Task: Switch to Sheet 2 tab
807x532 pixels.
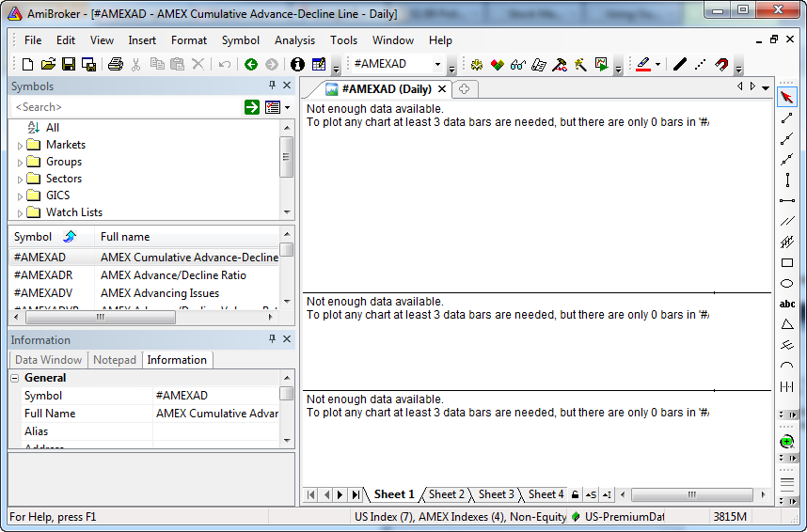Action: pos(446,494)
